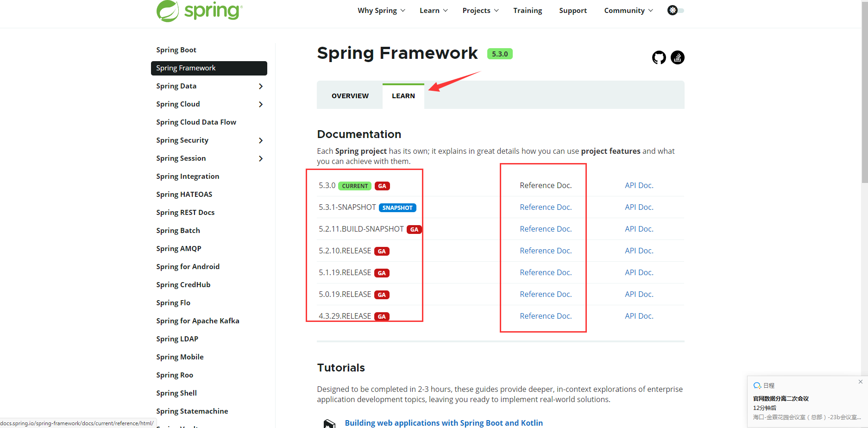
Task: Open API Doc. for 5.3.0 current
Action: 639,185
